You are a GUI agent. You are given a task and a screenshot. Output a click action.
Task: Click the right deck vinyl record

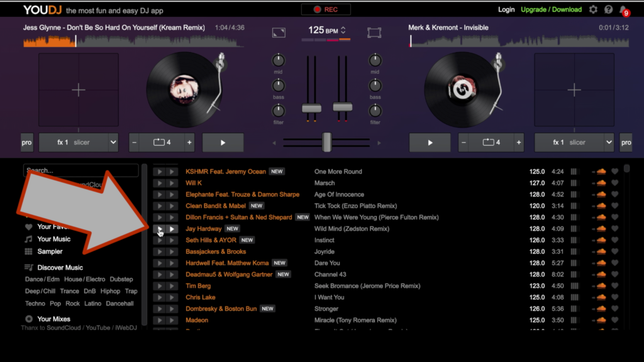462,89
